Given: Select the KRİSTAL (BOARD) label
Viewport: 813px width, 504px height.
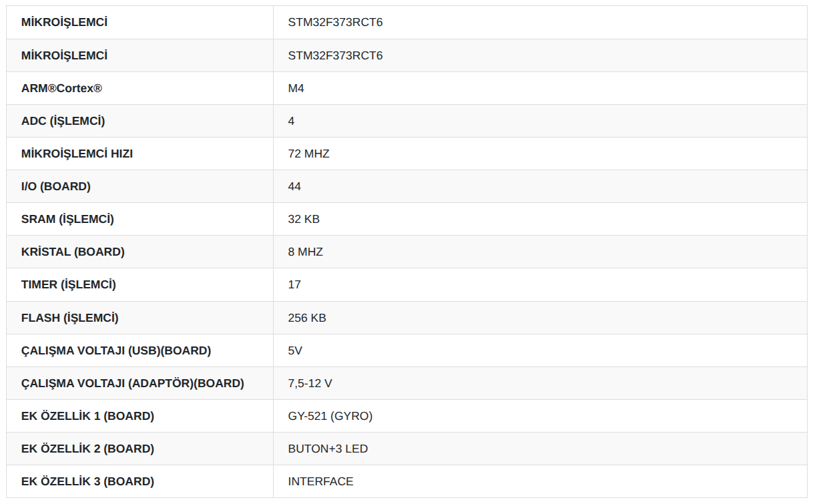Looking at the screenshot, I should [x=73, y=252].
